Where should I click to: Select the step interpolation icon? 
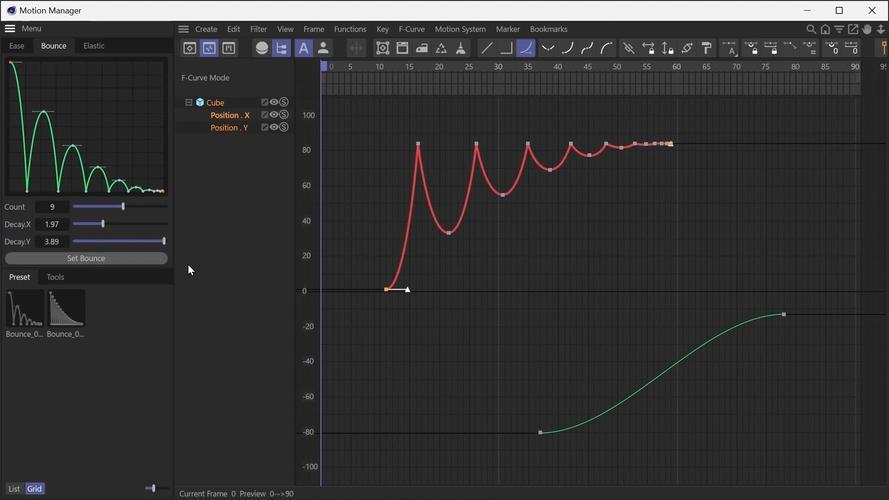pos(506,49)
